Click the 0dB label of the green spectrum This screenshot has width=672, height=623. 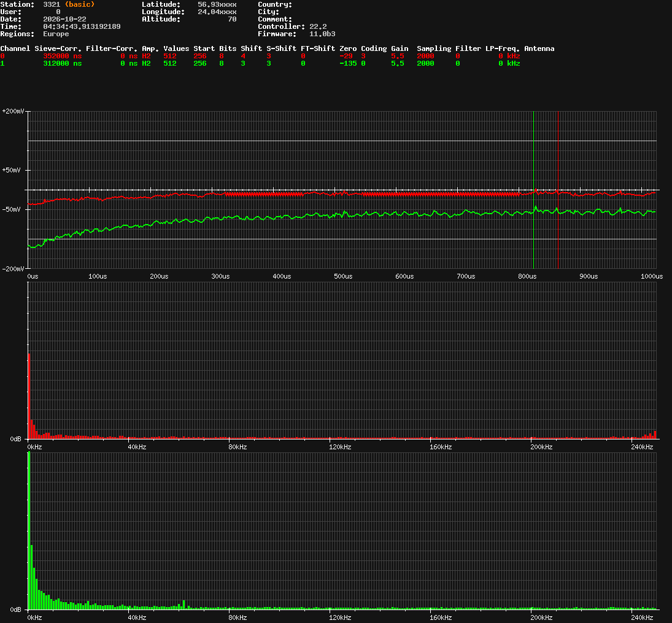pyautogui.click(x=15, y=609)
